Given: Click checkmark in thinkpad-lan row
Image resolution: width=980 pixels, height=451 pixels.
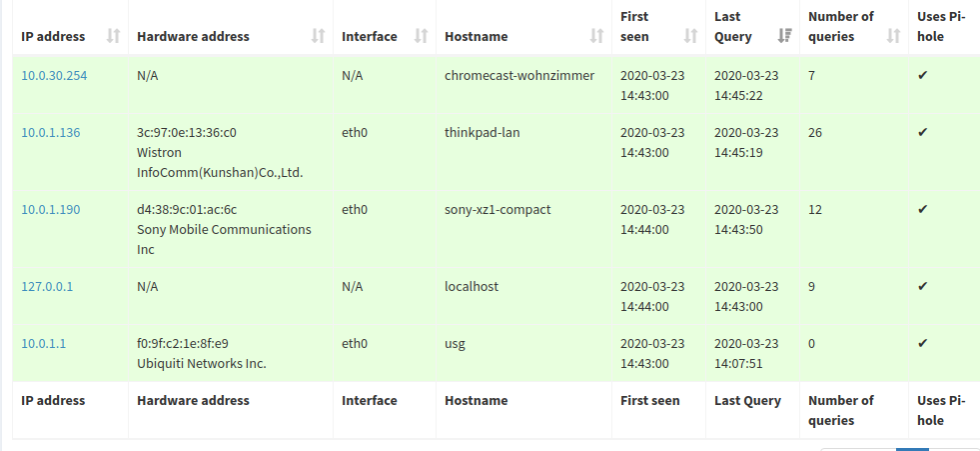Looking at the screenshot, I should (x=923, y=132).
